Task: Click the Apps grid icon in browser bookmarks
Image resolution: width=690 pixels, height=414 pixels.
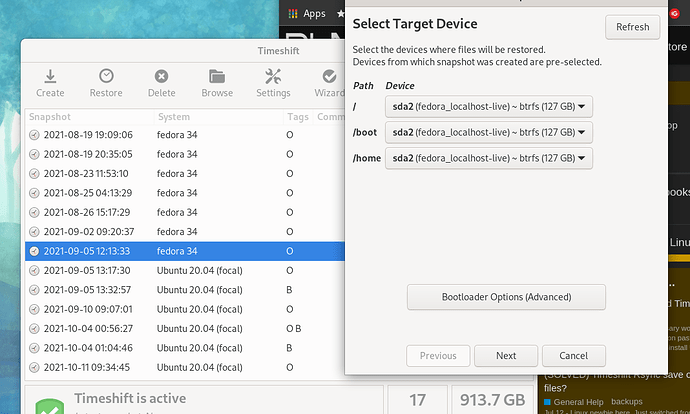Action: tap(293, 14)
